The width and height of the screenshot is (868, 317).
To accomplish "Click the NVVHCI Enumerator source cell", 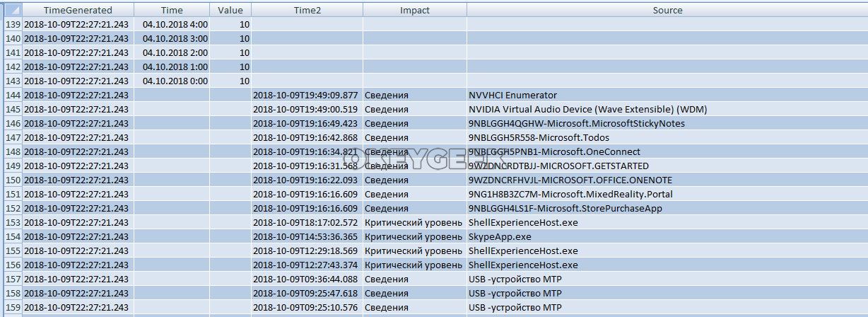I will pos(512,95).
